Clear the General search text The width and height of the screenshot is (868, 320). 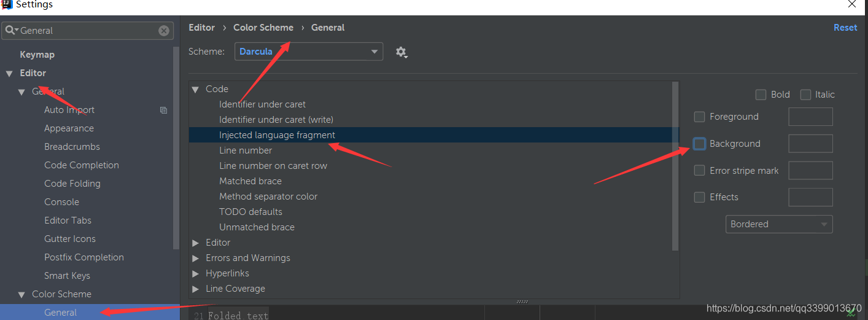pyautogui.click(x=164, y=31)
